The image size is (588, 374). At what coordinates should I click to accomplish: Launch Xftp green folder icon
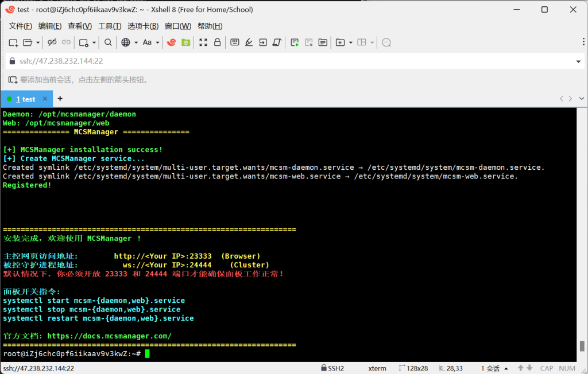(x=185, y=42)
